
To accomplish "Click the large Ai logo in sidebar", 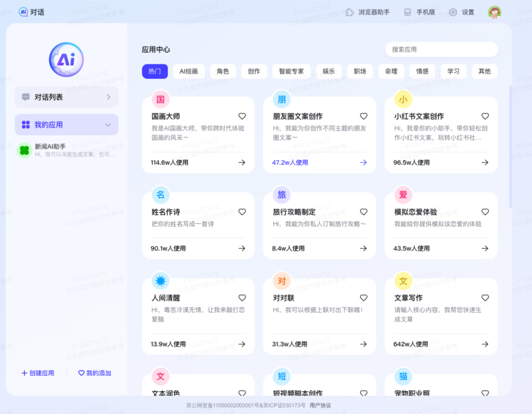I will (x=66, y=59).
